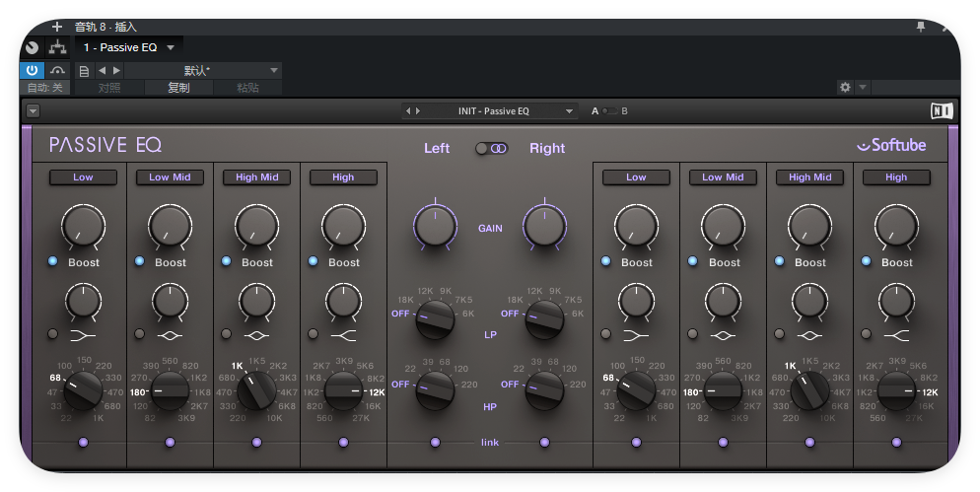Click the left channel Low band label

point(83,177)
